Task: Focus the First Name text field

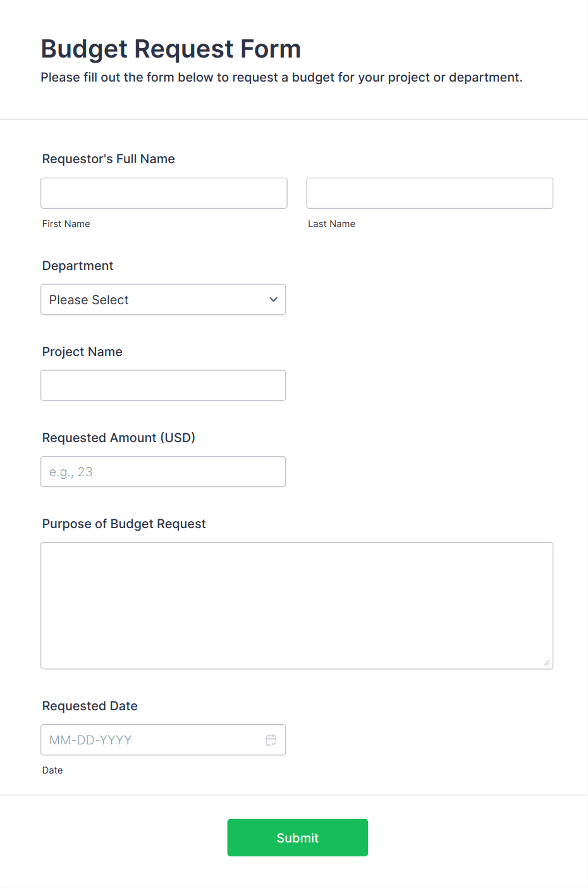Action: 164,193
